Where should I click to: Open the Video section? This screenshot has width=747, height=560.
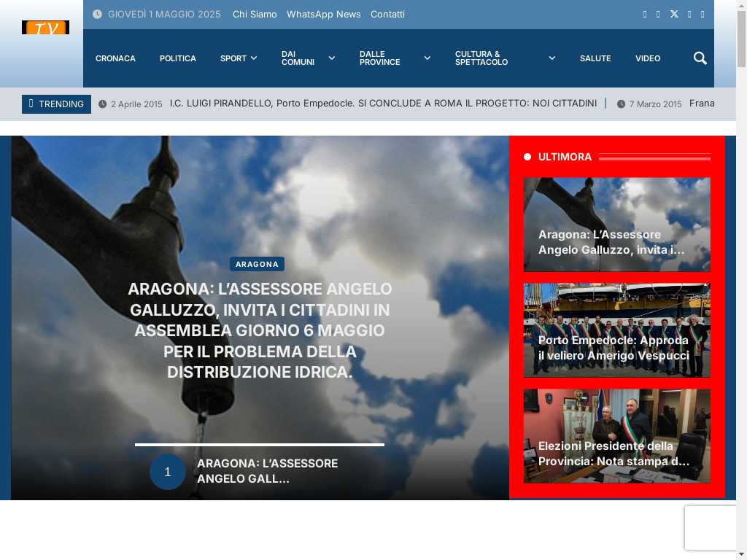pos(648,58)
